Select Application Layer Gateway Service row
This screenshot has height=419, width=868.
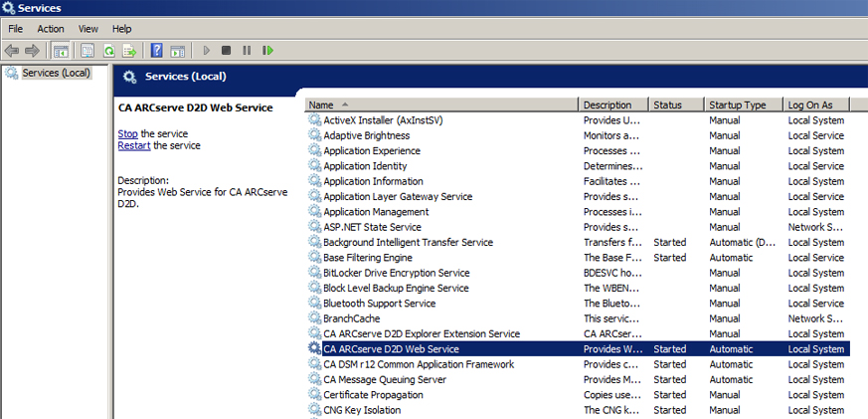(x=578, y=196)
